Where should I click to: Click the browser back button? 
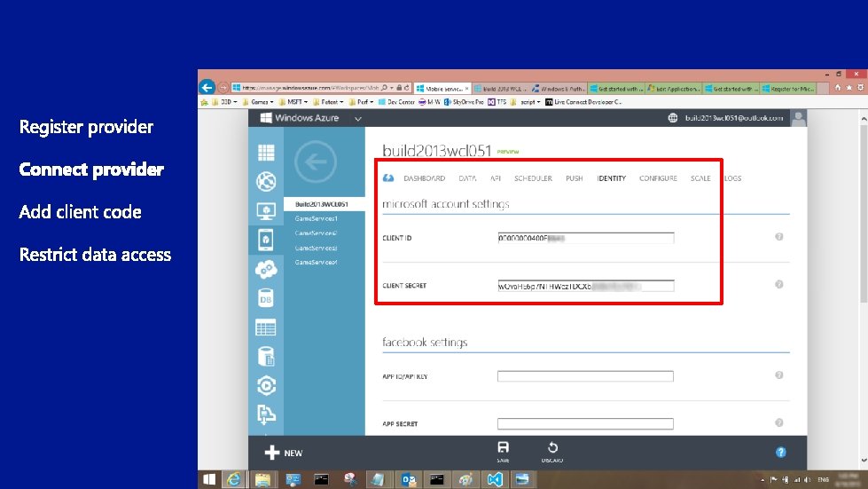click(207, 88)
